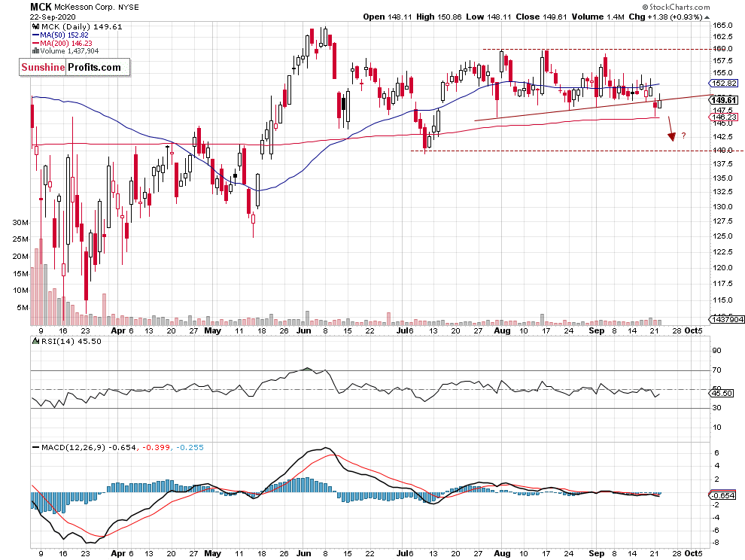Click the 165.0 price axis label
This screenshot has height=560, width=745.
pos(722,25)
